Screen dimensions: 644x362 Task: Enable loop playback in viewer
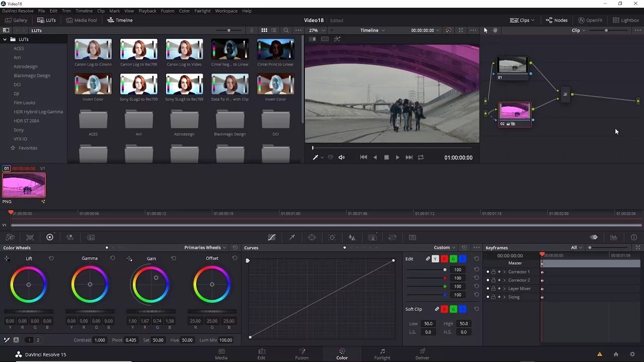[421, 157]
